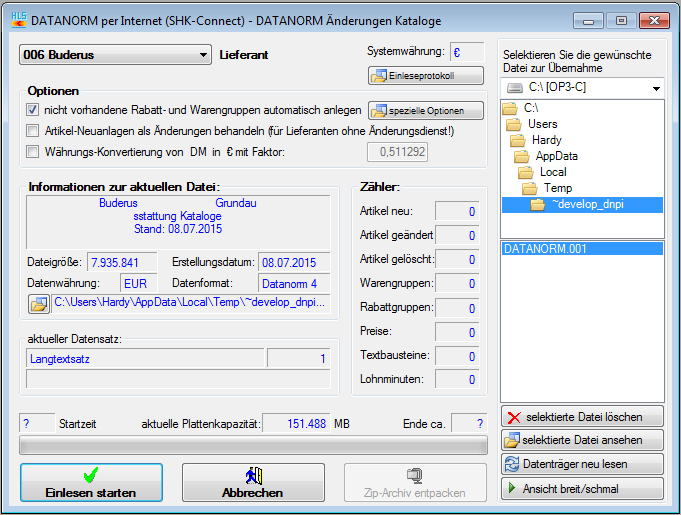Enable Artikel-Neuanlagen als Änderungen behandeln
Screen dimensions: 681x515
pos(33,131)
